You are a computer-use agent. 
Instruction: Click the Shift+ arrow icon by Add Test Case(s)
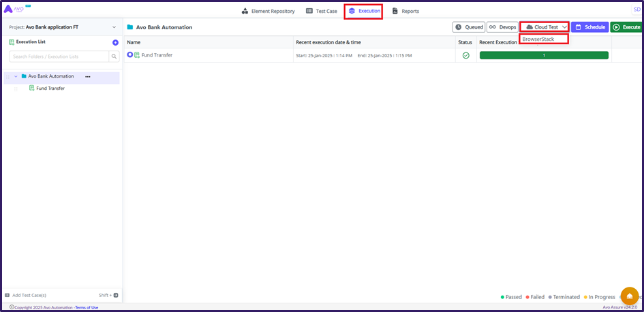[x=115, y=295]
